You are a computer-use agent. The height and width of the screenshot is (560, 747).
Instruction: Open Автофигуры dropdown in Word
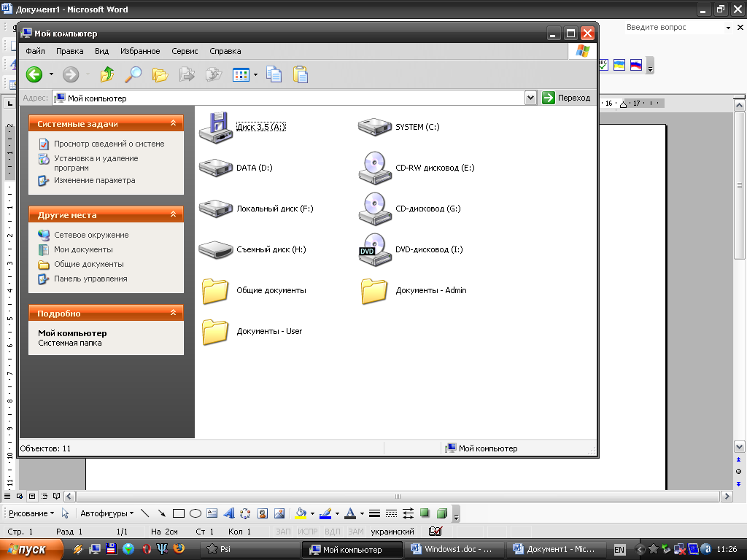[x=107, y=513]
